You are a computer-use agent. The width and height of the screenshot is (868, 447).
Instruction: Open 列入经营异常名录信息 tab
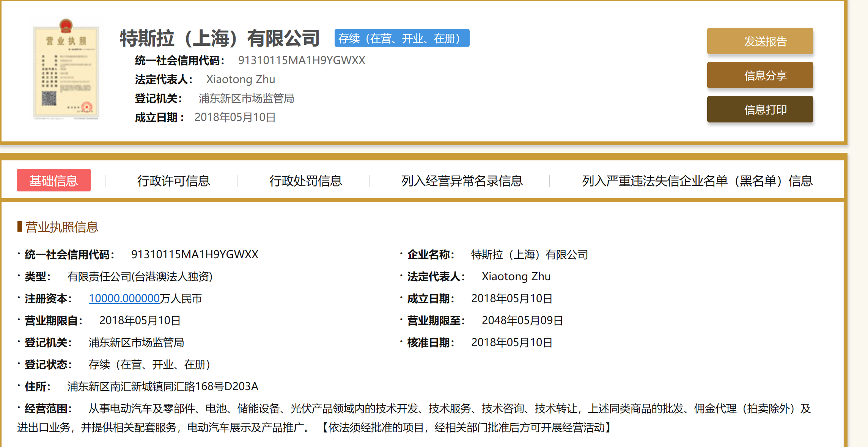point(462,181)
